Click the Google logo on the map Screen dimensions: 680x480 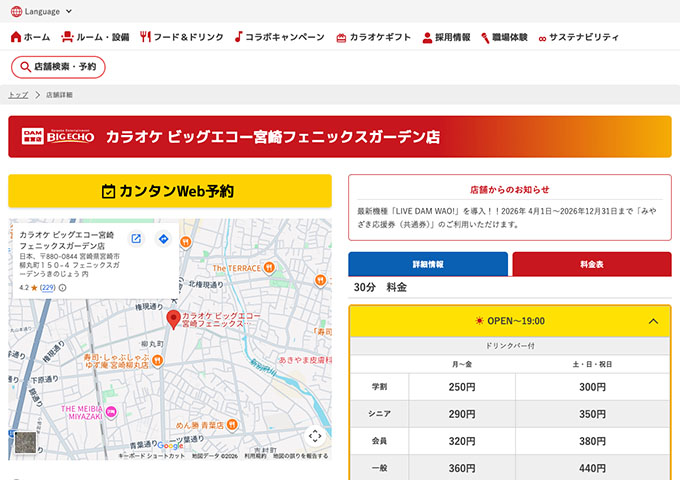[x=170, y=445]
